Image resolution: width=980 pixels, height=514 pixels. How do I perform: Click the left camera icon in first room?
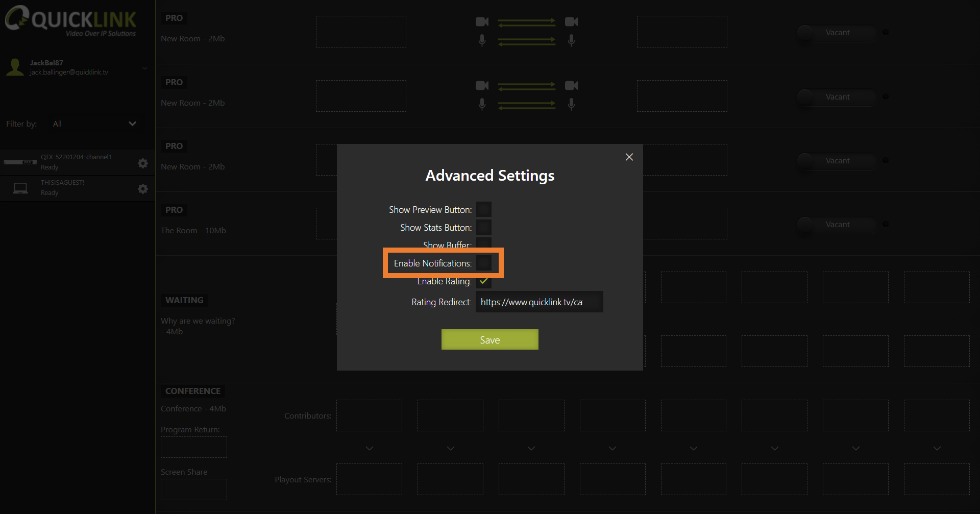click(x=482, y=21)
